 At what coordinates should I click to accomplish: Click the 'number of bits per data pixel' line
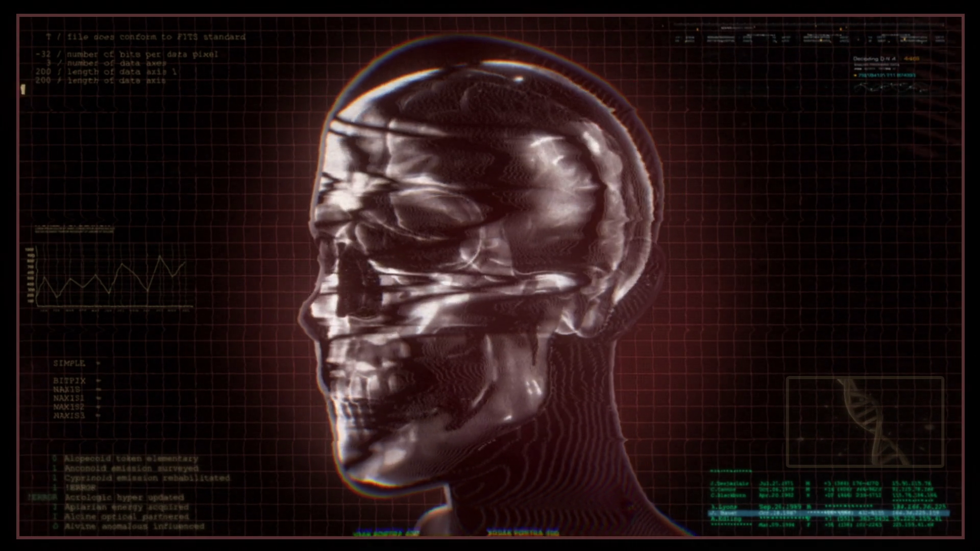(142, 54)
